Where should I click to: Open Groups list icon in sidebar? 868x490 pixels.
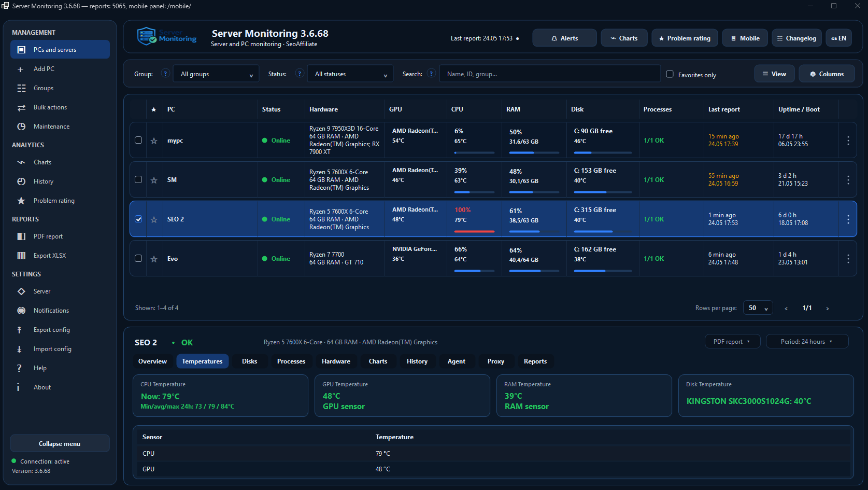[x=21, y=88]
